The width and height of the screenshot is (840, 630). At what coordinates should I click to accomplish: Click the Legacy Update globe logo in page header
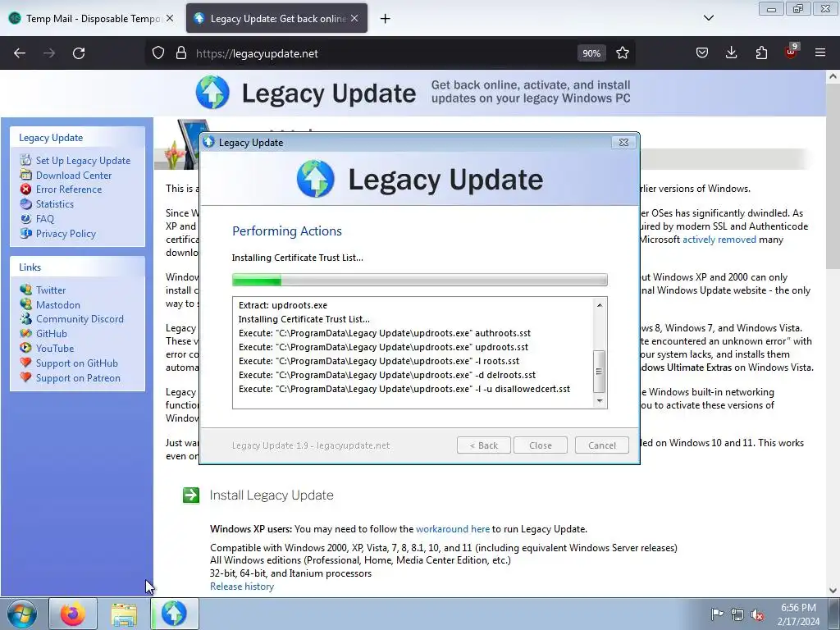pyautogui.click(x=212, y=93)
